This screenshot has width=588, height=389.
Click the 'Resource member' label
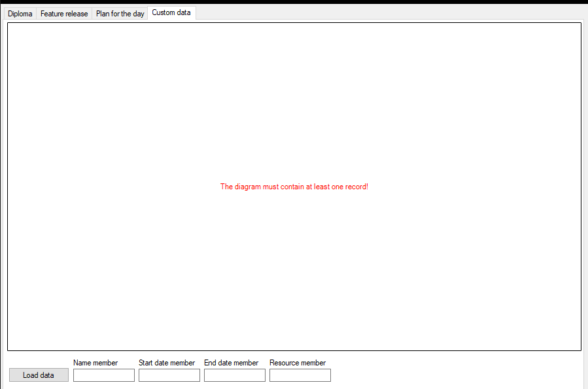point(298,363)
